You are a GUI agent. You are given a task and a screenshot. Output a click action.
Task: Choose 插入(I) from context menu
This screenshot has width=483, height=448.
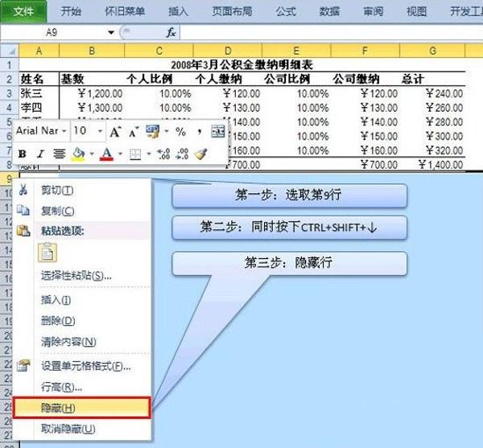[x=82, y=300]
